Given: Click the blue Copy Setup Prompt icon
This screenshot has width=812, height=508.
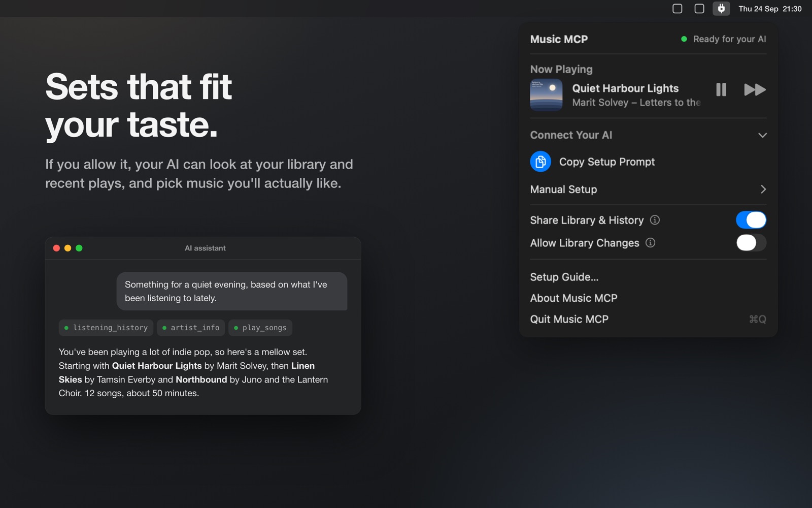Looking at the screenshot, I should pyautogui.click(x=540, y=162).
